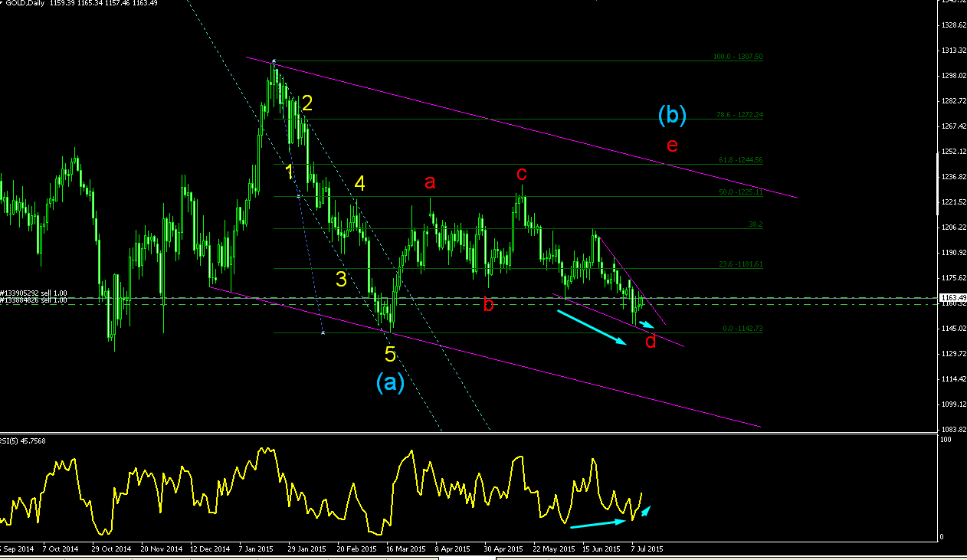The height and width of the screenshot is (560, 967).
Task: Click the 20 Nov 2014 date label
Action: (160, 549)
